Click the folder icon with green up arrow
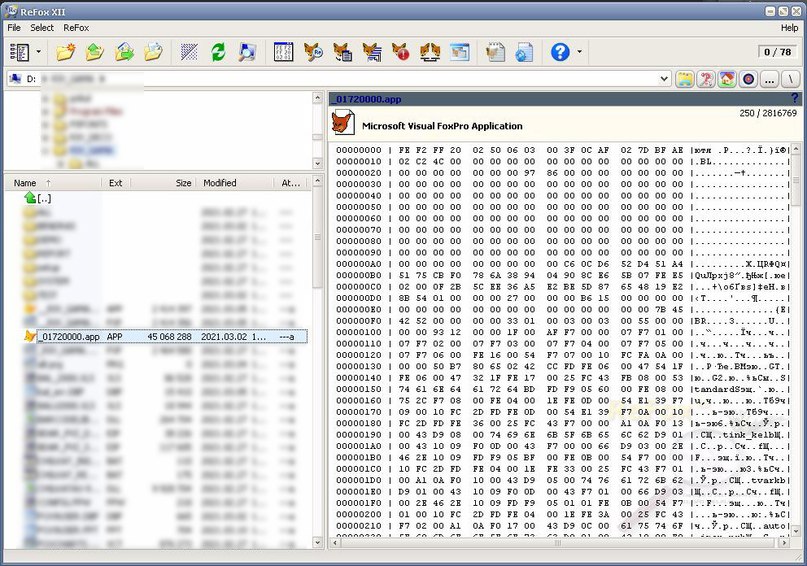This screenshot has height=566, width=807. pyautogui.click(x=95, y=52)
